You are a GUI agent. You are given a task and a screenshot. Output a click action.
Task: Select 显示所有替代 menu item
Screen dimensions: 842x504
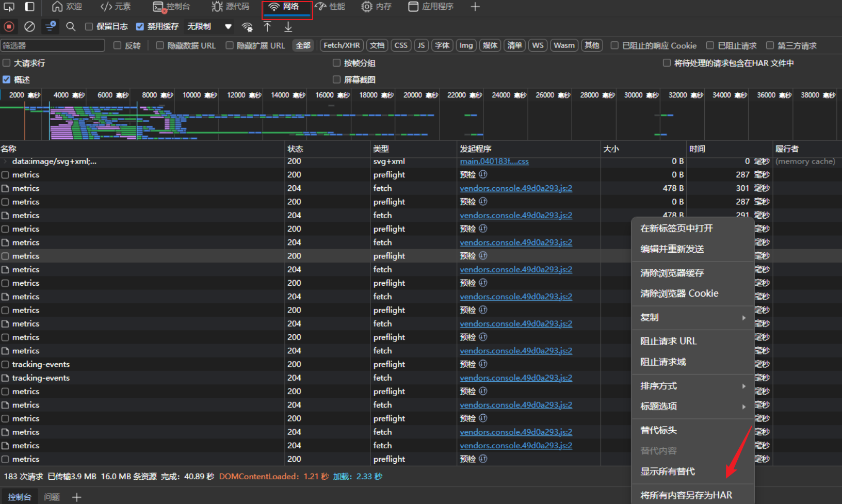pos(693,472)
